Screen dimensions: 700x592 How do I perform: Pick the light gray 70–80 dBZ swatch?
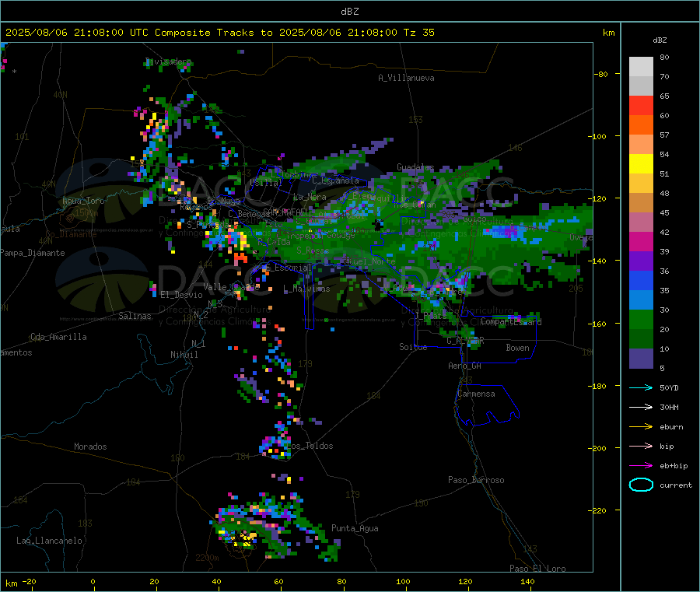click(x=641, y=67)
